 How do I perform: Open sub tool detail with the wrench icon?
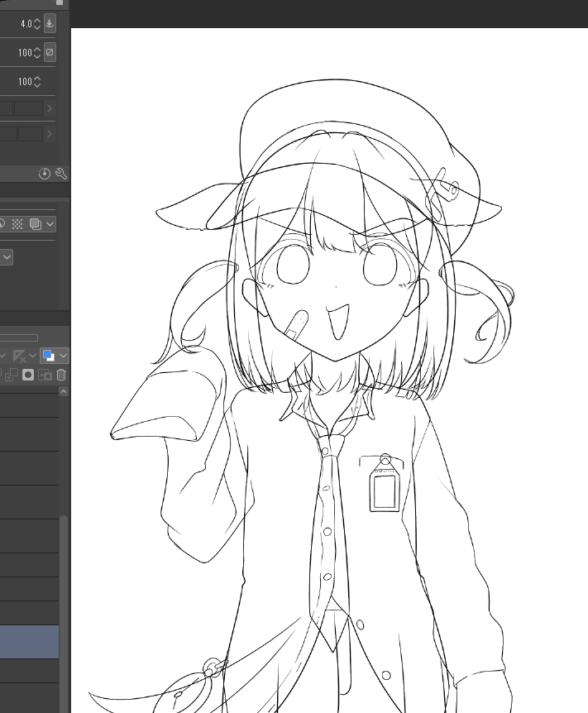click(61, 174)
